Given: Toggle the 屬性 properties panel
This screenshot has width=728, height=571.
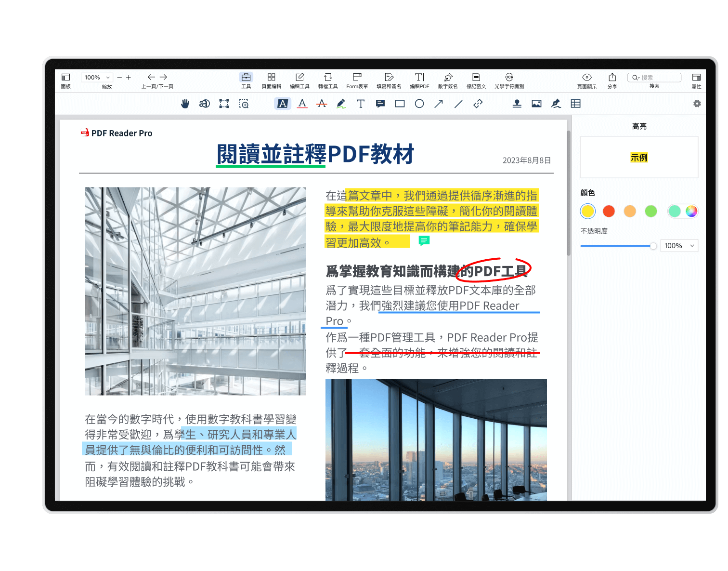Looking at the screenshot, I should click(696, 80).
